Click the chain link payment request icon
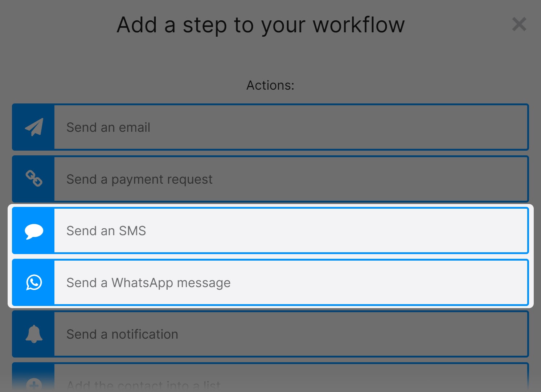The height and width of the screenshot is (392, 541). pos(34,179)
